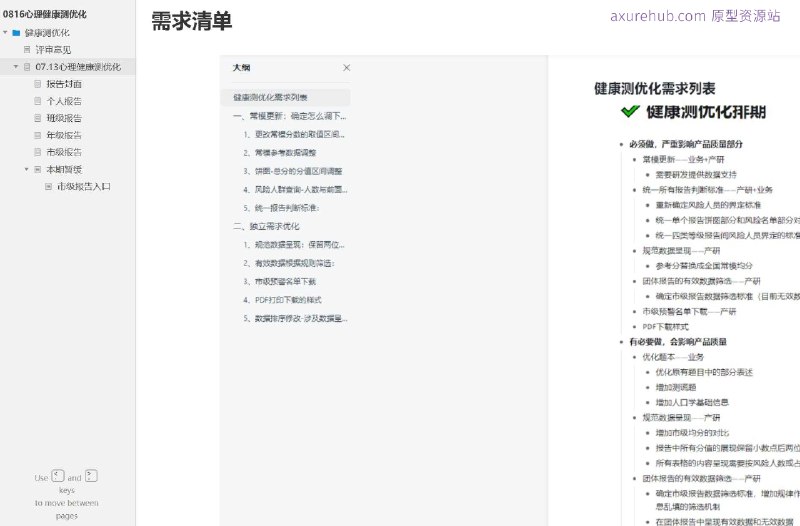Viewport: 800px width, 526px height.
Task: Open the 市级报告 page
Action: [64, 152]
